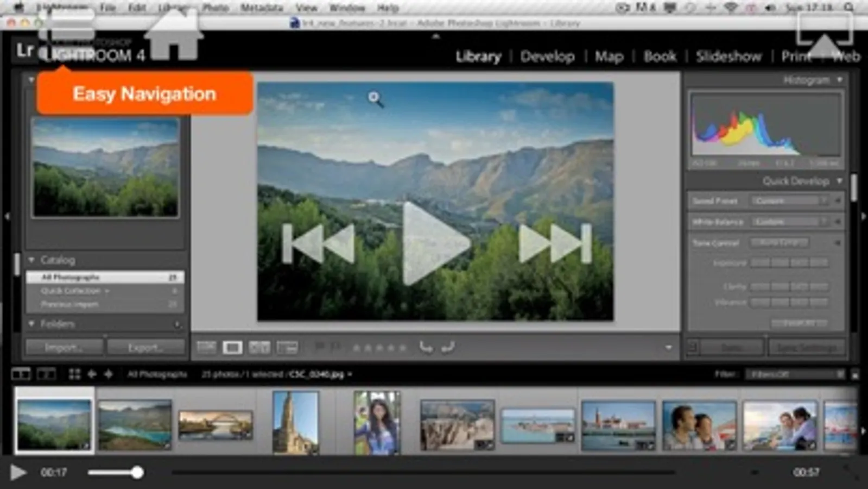This screenshot has height=489, width=868.
Task: Switch to Grid view icon
Action: tap(206, 347)
